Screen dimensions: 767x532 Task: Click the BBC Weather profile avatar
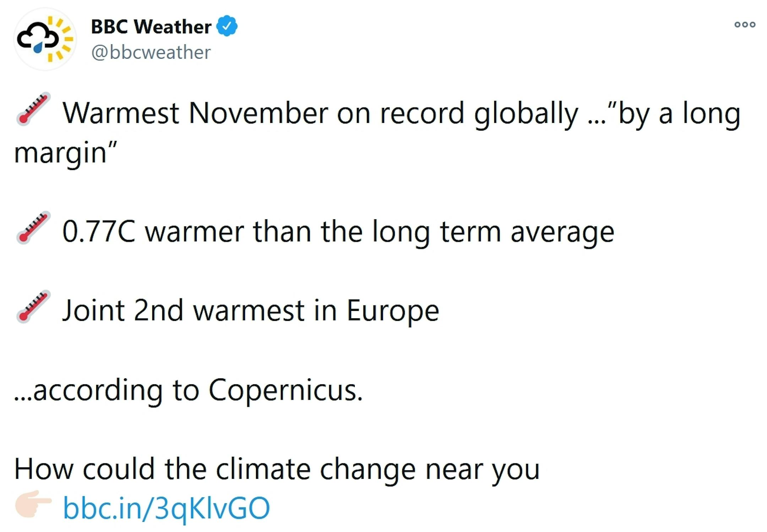tap(45, 39)
